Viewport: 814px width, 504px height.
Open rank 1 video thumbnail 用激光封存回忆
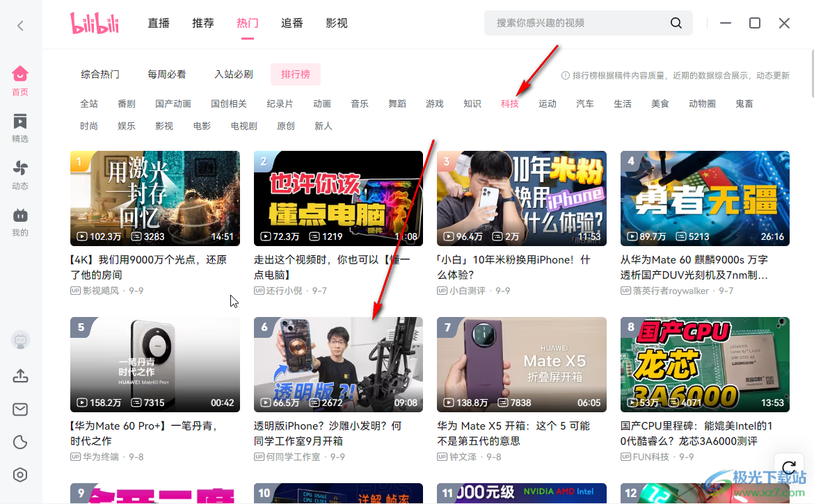tap(154, 198)
